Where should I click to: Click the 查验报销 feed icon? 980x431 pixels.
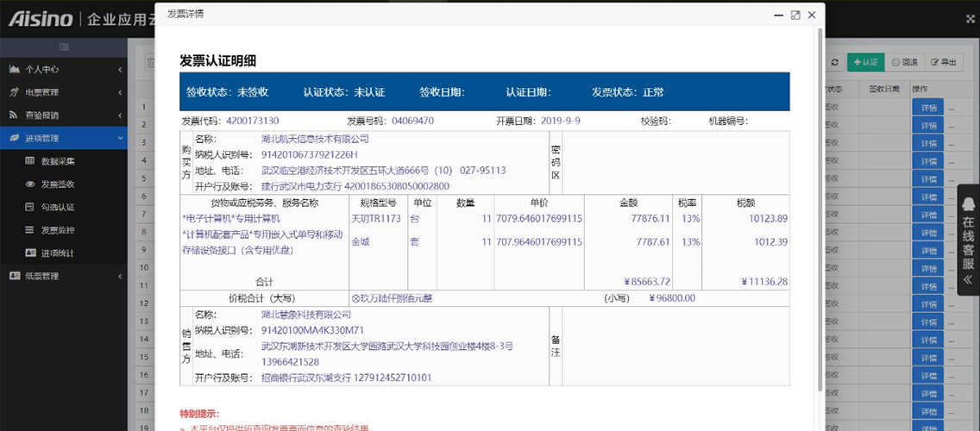coord(14,115)
